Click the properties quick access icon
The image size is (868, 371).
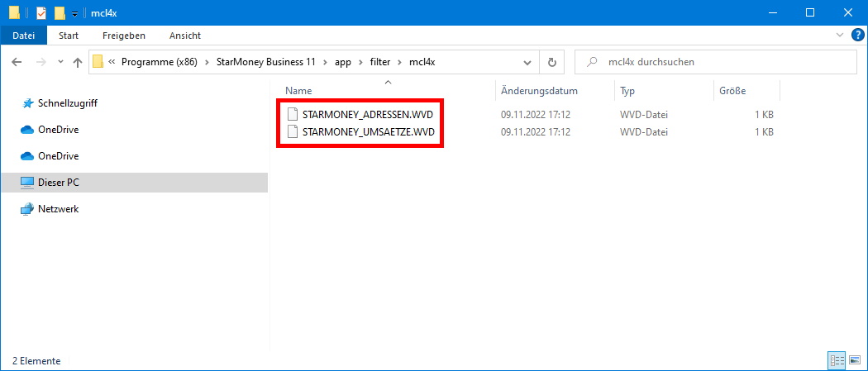[x=41, y=12]
